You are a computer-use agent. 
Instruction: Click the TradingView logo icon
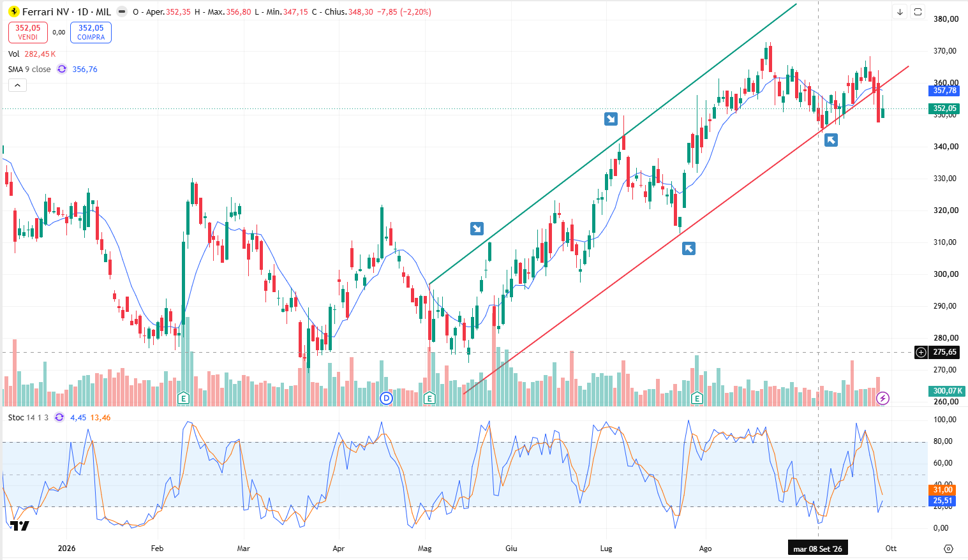pos(19,526)
